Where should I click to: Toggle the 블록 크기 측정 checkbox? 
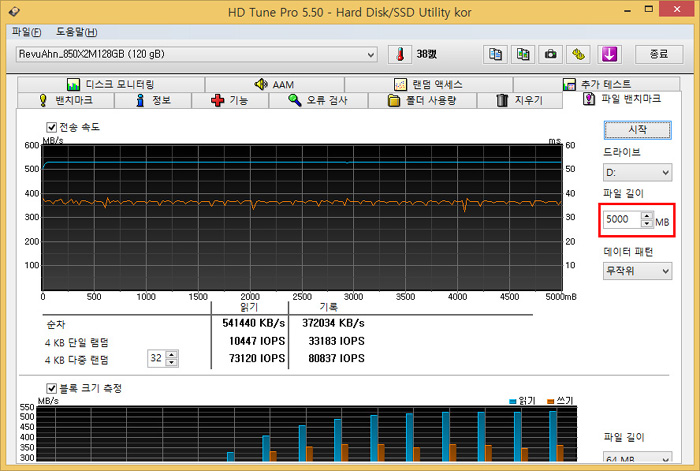(52, 388)
